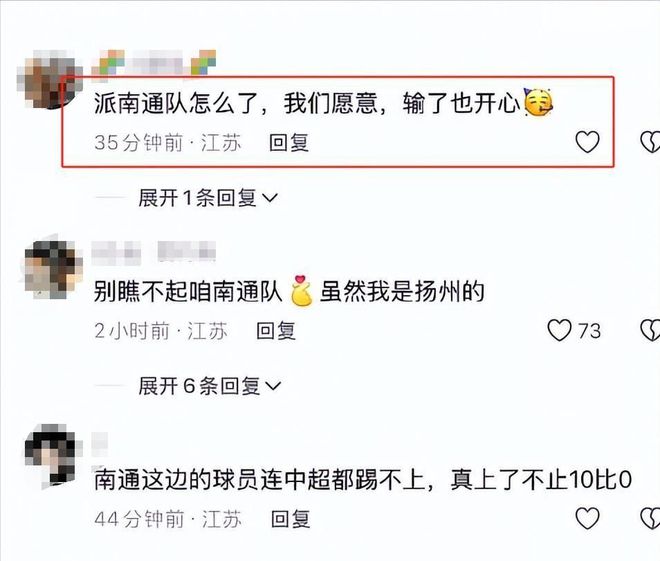Click the finger-heart emoji in the second comment
Screen dimensions: 660x561
[301, 291]
